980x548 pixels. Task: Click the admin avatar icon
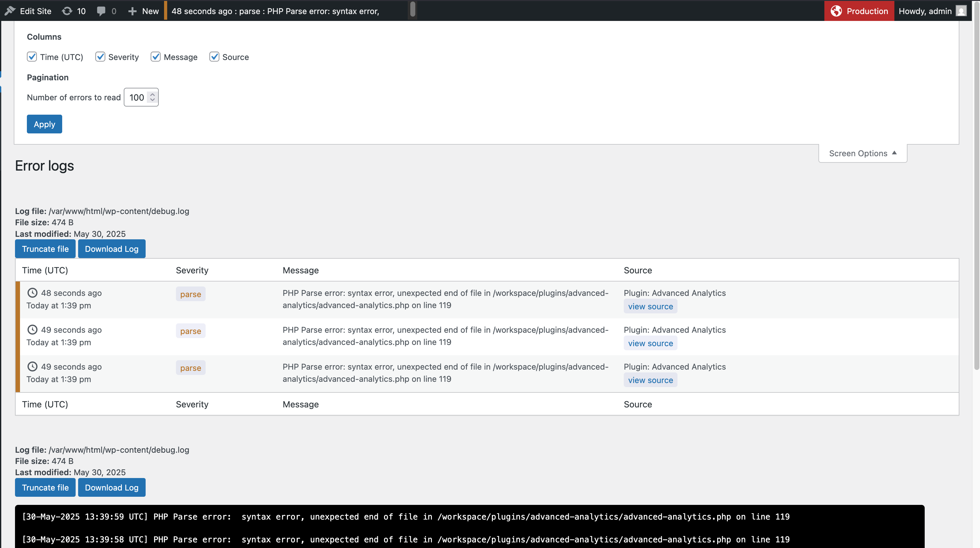961,11
